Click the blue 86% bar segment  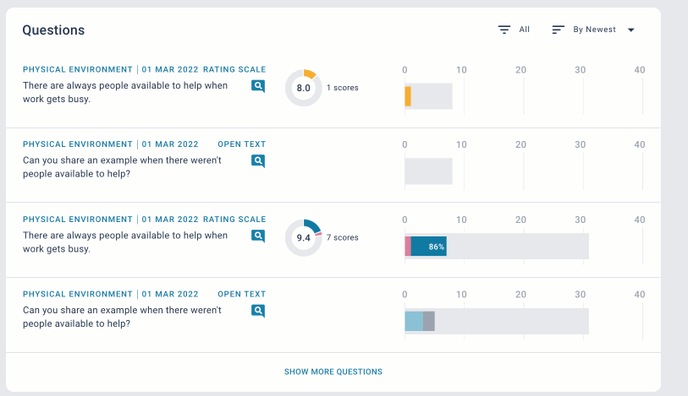429,246
